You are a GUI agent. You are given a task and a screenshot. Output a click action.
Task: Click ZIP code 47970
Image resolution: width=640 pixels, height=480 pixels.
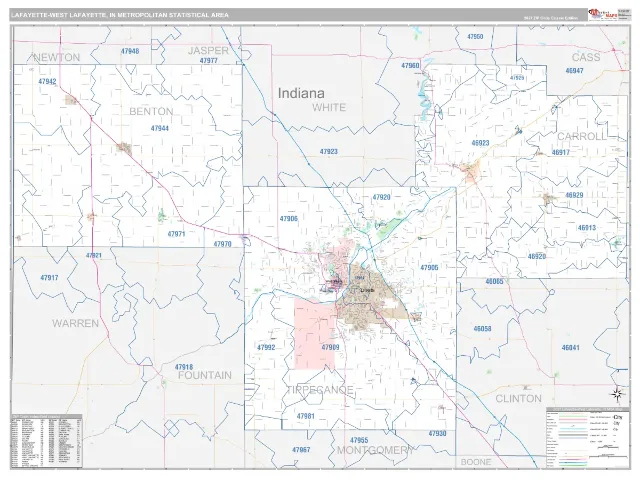pyautogui.click(x=222, y=244)
